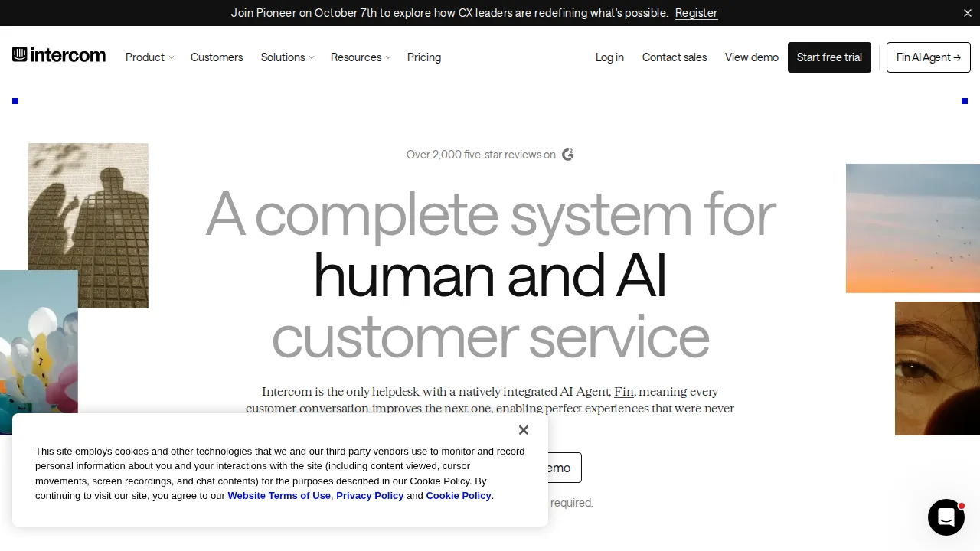Click 'Over 2,000 five-star reviews on' text

coord(481,155)
